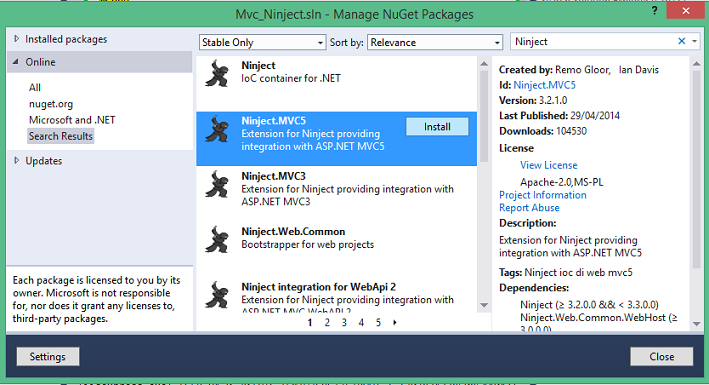Click the Ninject.Web.Common ninja icon
Image resolution: width=709 pixels, height=385 pixels.
coord(217,239)
